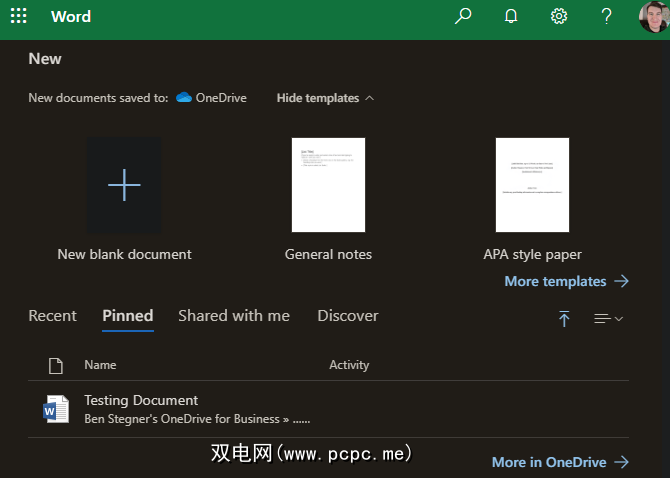The width and height of the screenshot is (670, 478).
Task: Click the More templates link
Action: 566,281
